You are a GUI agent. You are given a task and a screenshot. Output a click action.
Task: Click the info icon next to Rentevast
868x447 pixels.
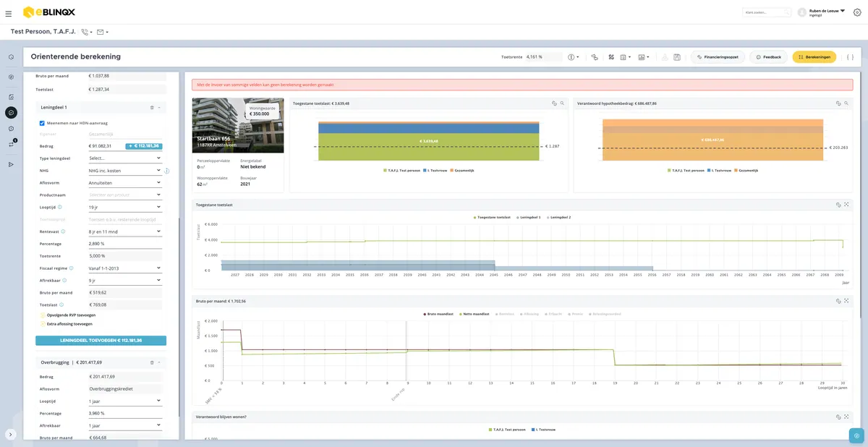[64, 231]
